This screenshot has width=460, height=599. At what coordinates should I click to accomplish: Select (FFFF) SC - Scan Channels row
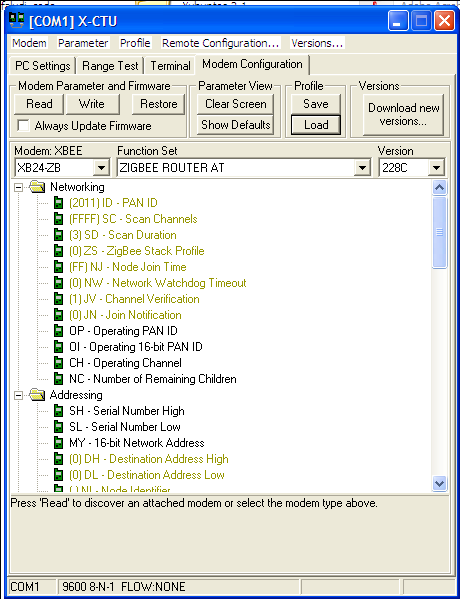[133, 219]
